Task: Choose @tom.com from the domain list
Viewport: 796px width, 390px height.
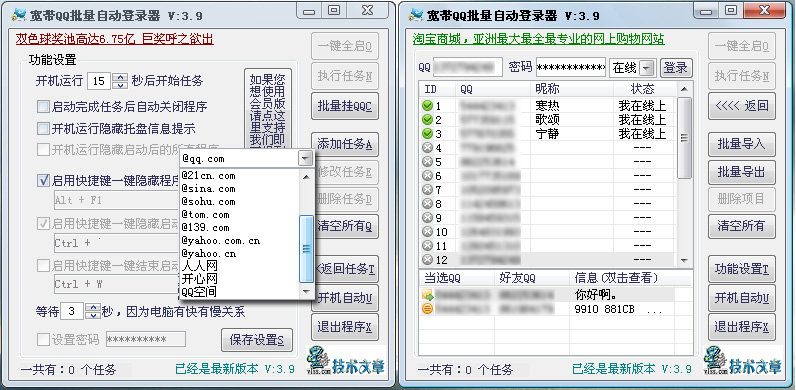Action: click(240, 214)
